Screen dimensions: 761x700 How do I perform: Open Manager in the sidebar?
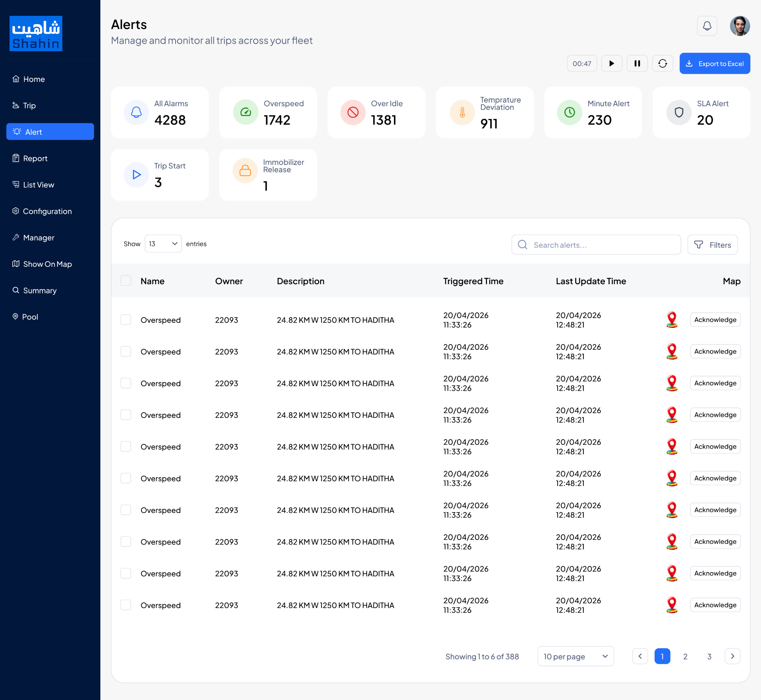click(50, 237)
